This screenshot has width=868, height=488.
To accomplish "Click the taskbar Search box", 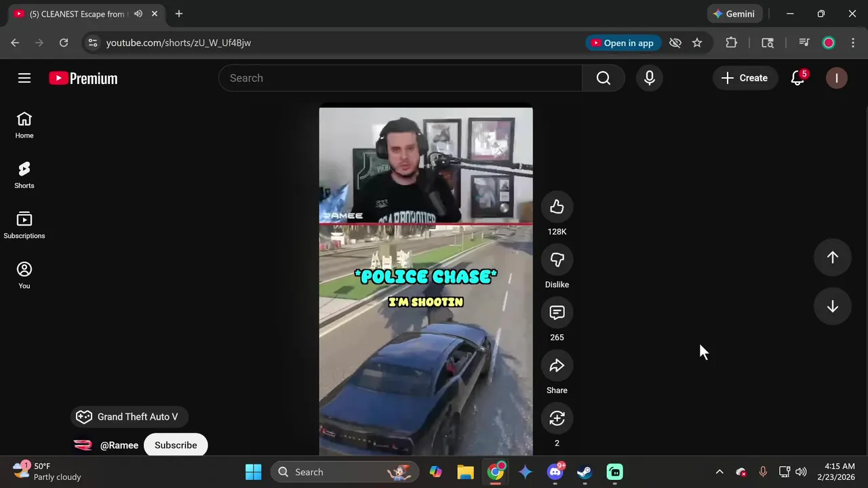I will click(x=344, y=472).
